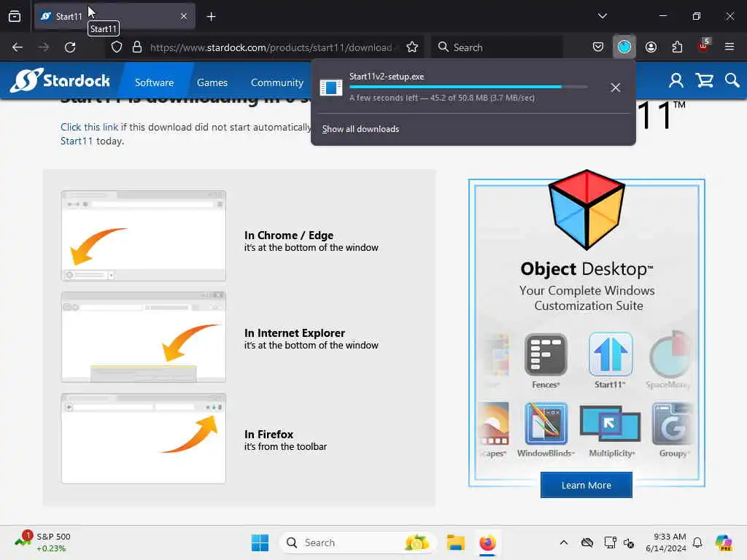Go back to the previous page
This screenshot has width=747, height=560.
click(18, 47)
